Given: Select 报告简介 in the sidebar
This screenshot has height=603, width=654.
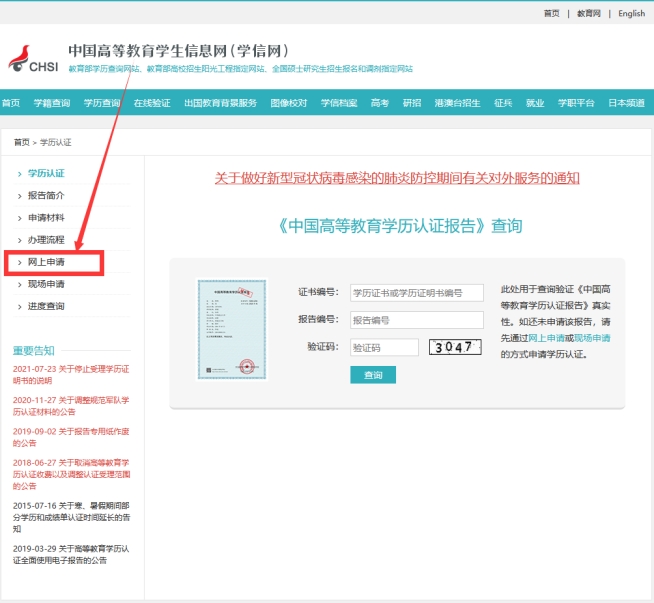Looking at the screenshot, I should point(46,195).
